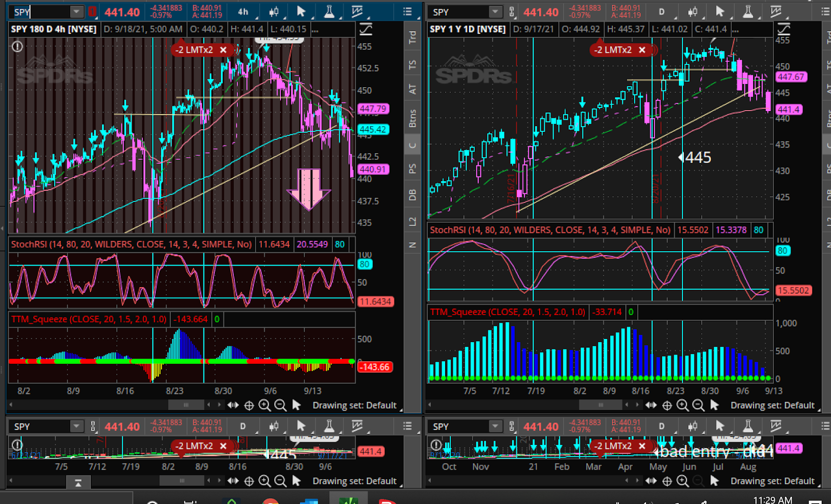Open Patterns icon in the top-left chart header

pos(357,12)
